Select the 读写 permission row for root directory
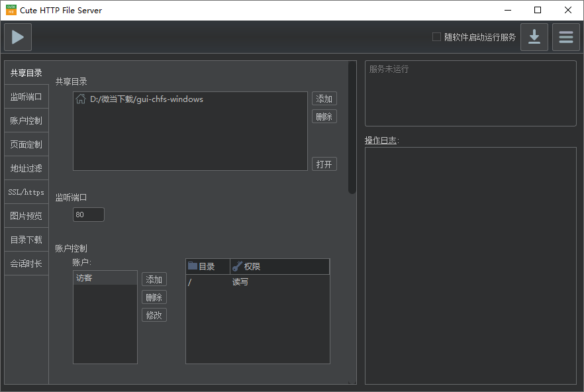 coord(257,282)
